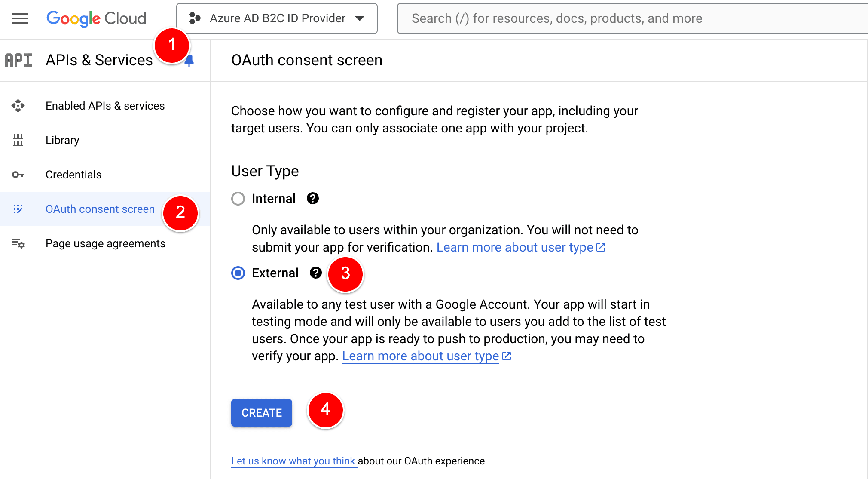The image size is (868, 479).
Task: Click the Google Cloud logo
Action: [96, 18]
